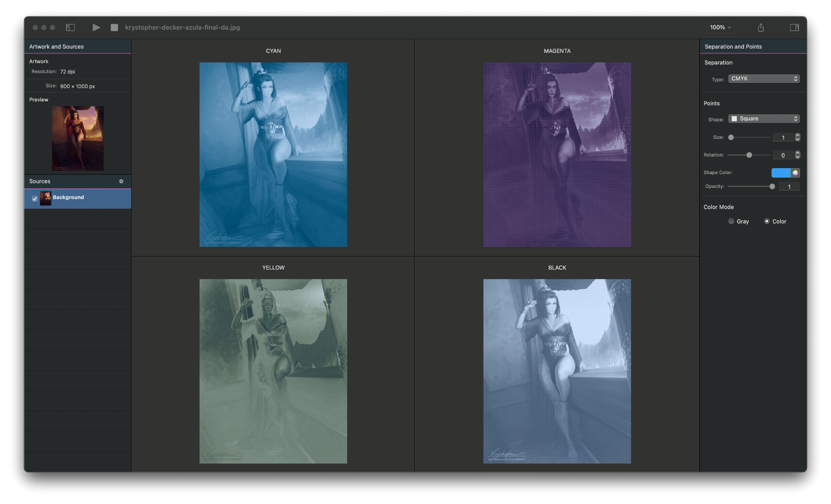Start rendering with the play button
Viewport: 831px width, 504px height.
point(96,28)
